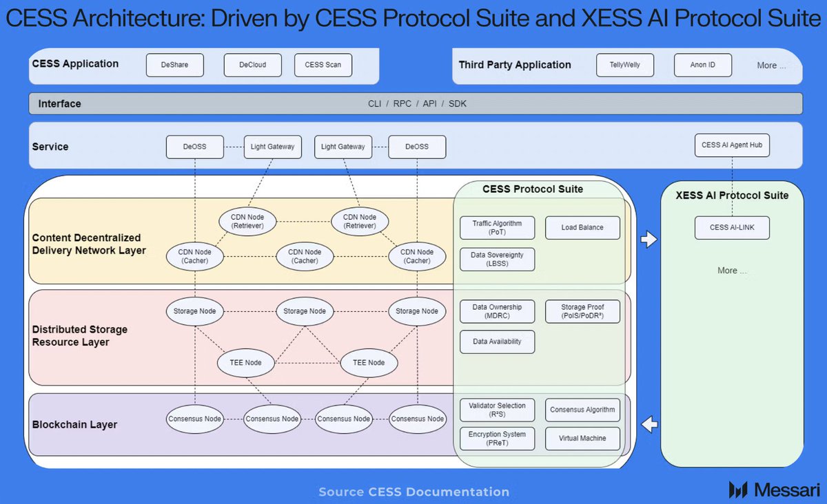The height and width of the screenshot is (504, 827).
Task: Open the CESS AI Agent Hub box
Action: coord(732,145)
